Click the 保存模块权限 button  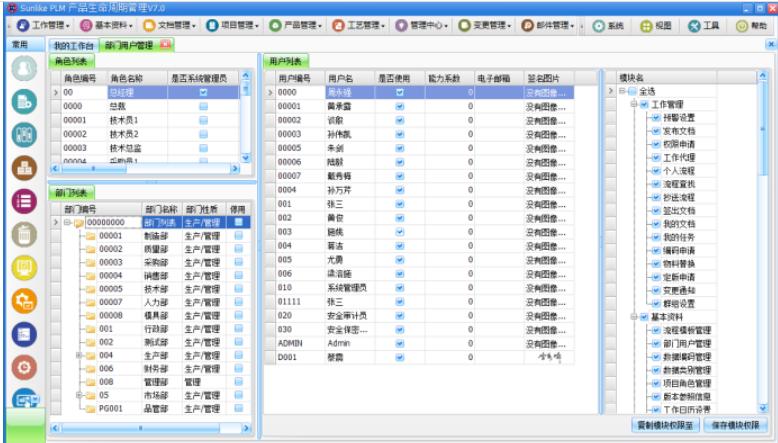[x=736, y=425]
